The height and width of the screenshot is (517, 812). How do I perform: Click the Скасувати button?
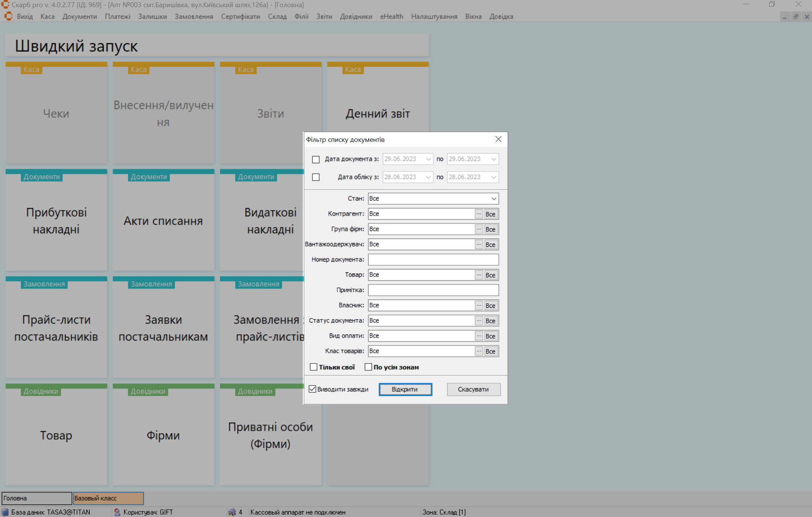[473, 389]
